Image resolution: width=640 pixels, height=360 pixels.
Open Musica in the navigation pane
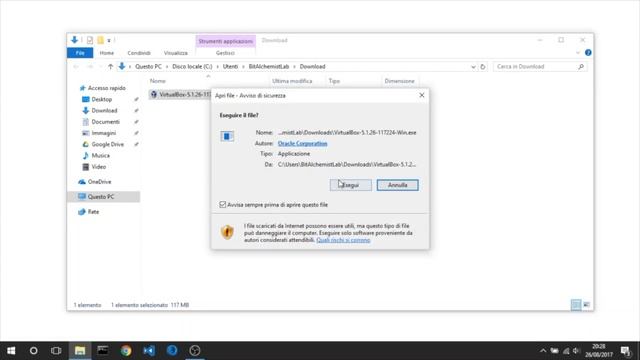pos(100,156)
